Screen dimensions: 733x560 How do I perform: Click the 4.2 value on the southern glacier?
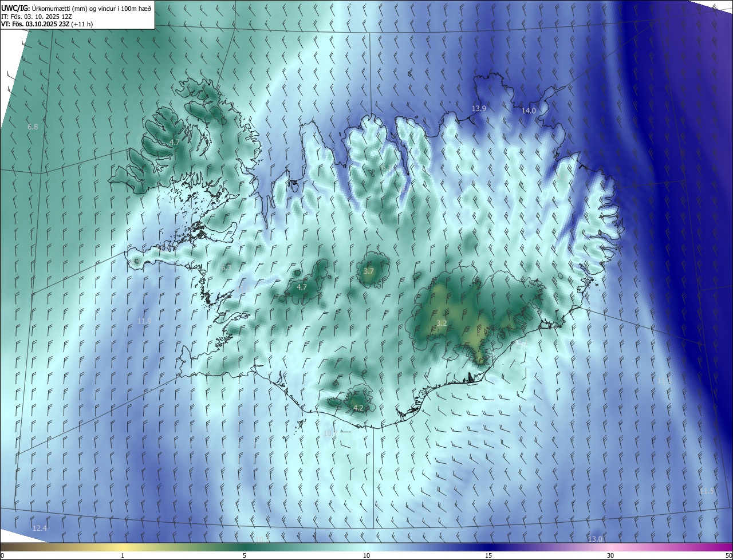(358, 408)
